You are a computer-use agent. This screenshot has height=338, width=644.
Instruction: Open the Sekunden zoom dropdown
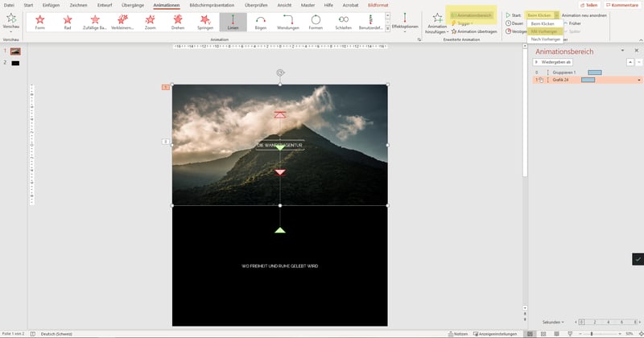[x=553, y=322]
